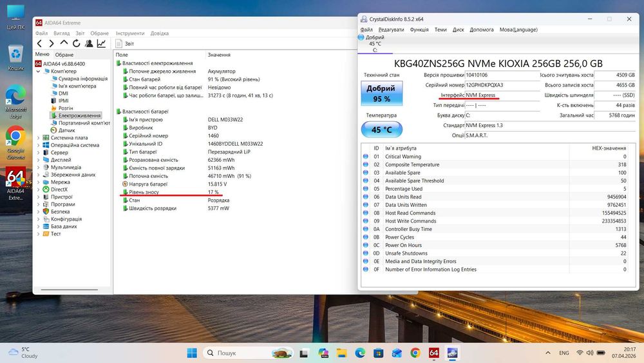Expand the Сервер tree node

[38, 153]
